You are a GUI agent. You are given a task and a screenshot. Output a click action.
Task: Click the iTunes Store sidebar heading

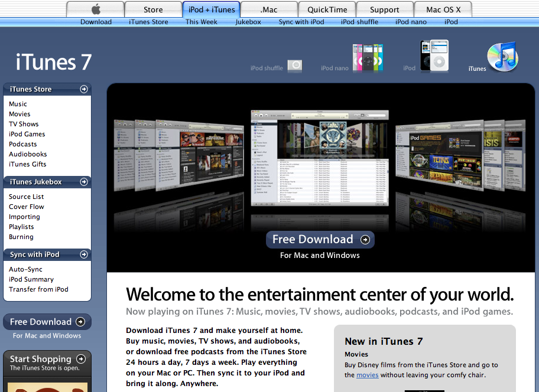point(31,89)
